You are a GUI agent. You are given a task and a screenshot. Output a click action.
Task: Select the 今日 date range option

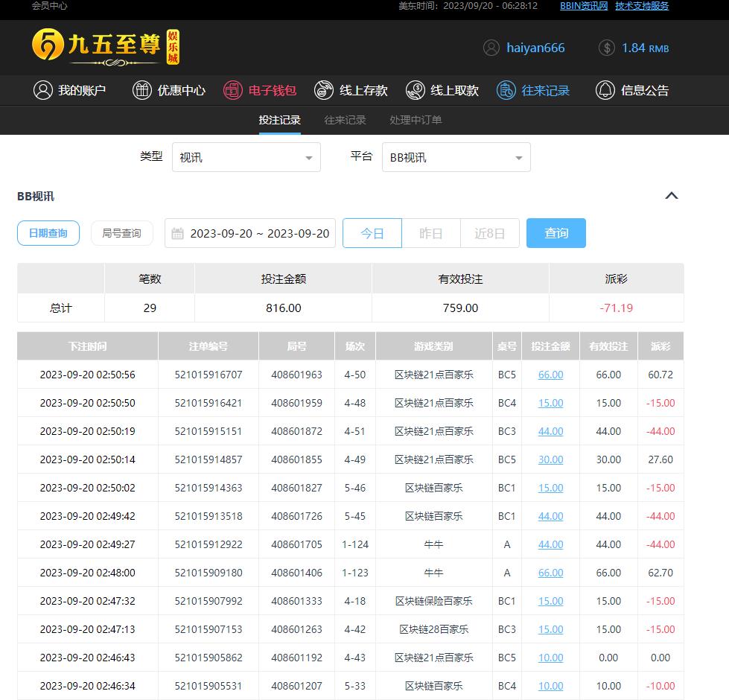pyautogui.click(x=372, y=233)
